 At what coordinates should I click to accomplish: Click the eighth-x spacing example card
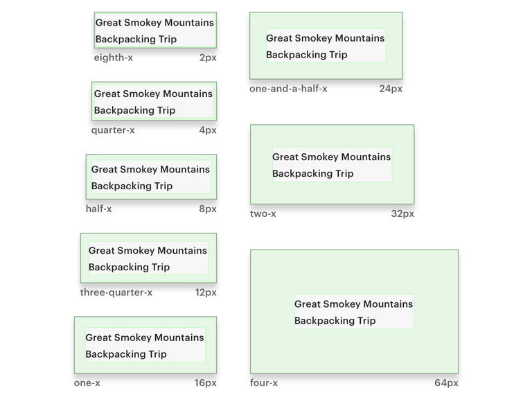[155, 30]
